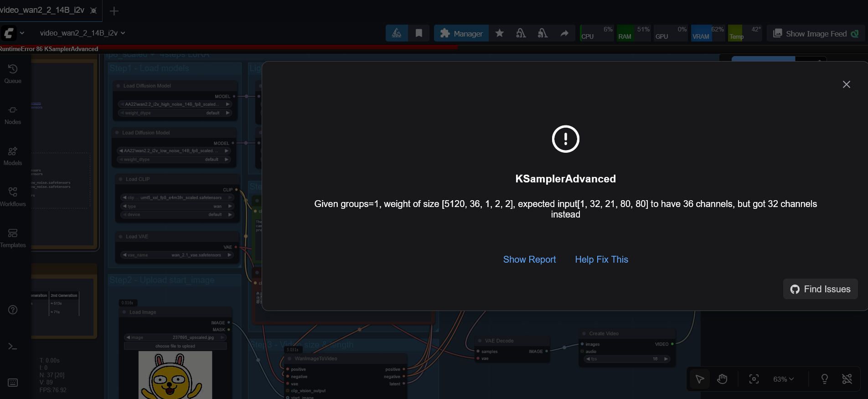Click the bunny image preview thumbnail

coord(176,375)
